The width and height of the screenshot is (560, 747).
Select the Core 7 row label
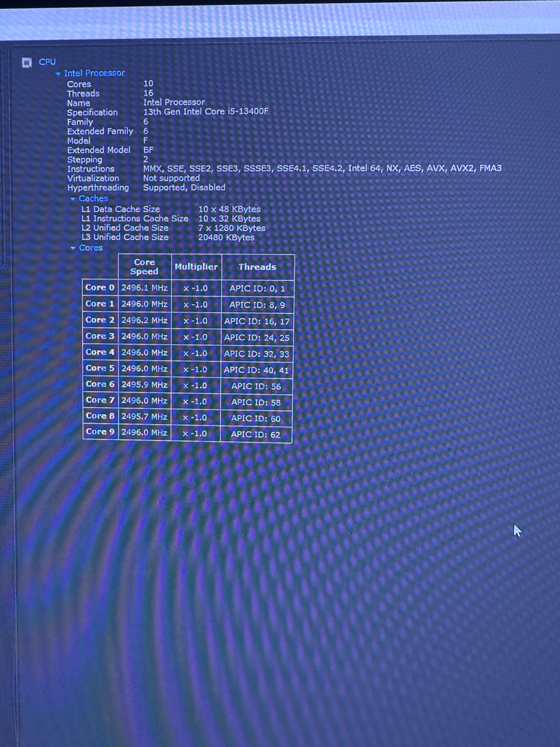coord(100,400)
